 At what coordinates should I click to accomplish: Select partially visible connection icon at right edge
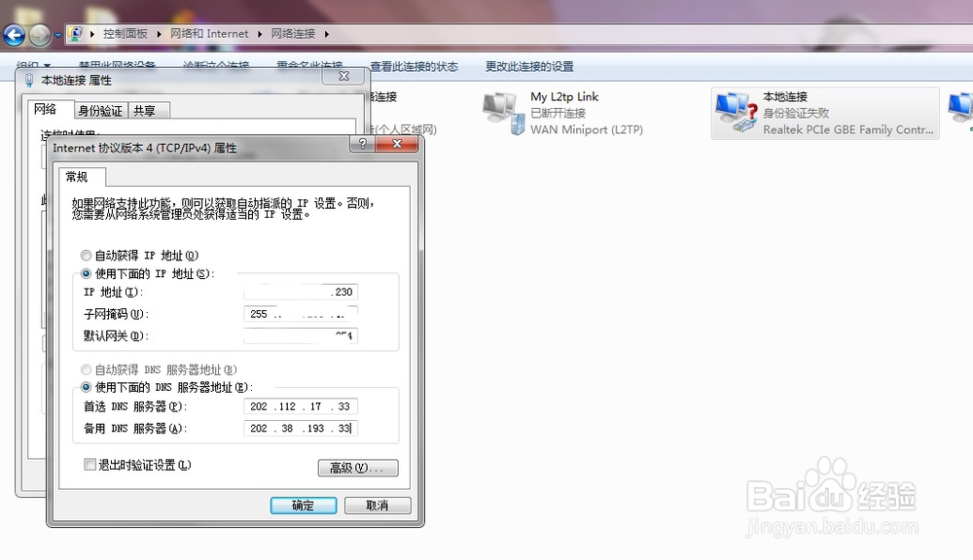point(960,112)
